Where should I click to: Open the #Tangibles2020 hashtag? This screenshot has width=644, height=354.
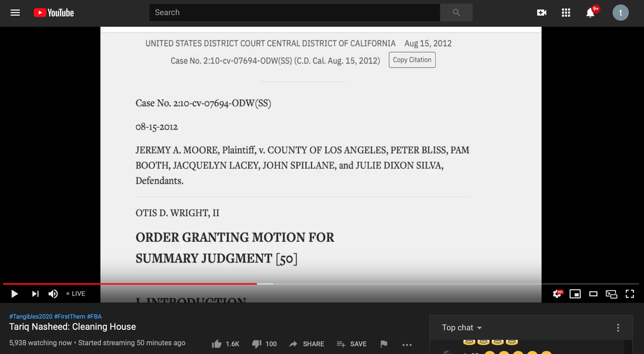pyautogui.click(x=30, y=316)
